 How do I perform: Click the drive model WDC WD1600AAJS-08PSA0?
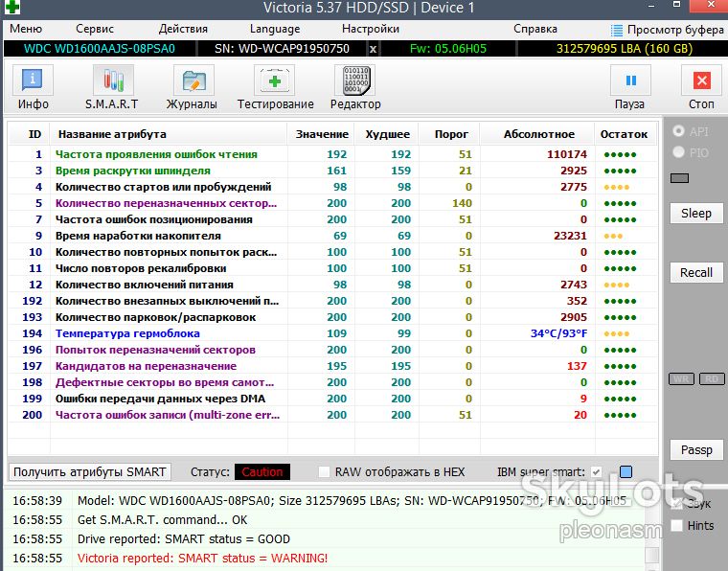(x=100, y=49)
